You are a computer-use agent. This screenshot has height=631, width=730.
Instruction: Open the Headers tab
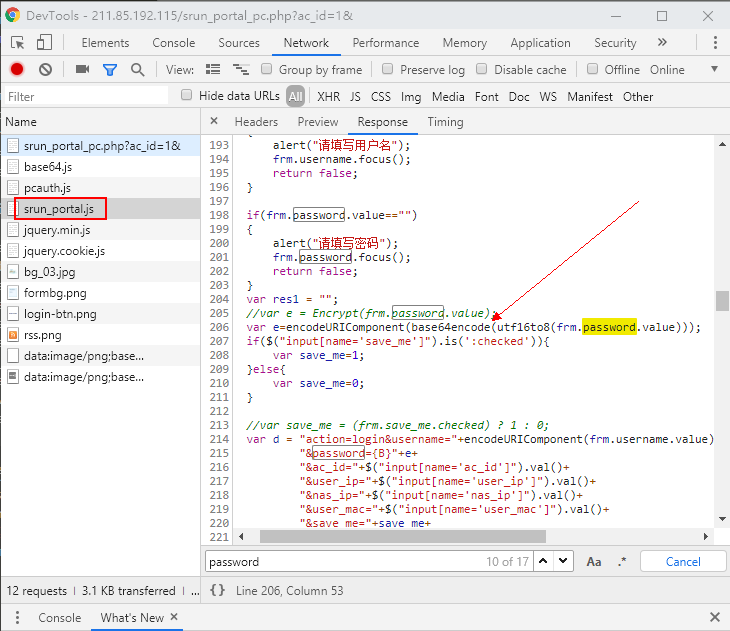click(256, 122)
